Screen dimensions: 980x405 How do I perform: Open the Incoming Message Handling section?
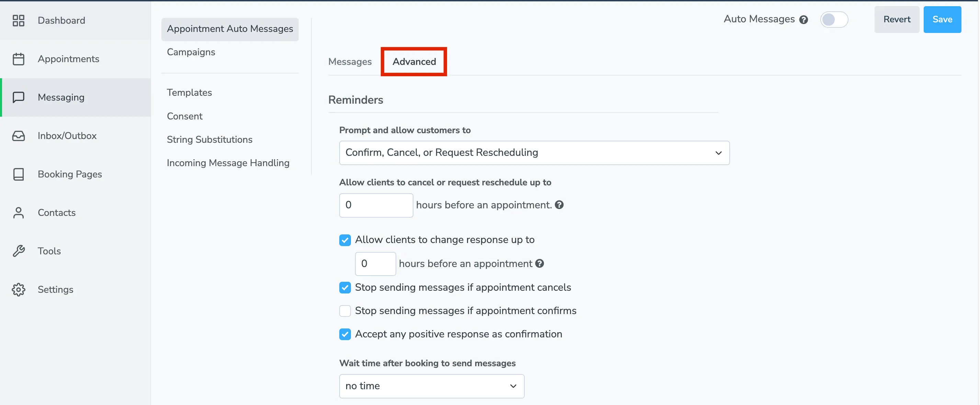pos(228,163)
